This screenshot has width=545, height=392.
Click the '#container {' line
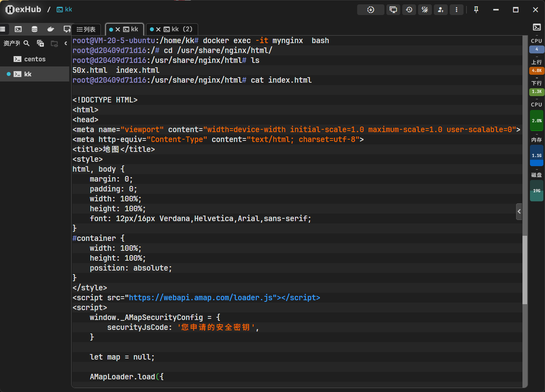[x=98, y=238]
